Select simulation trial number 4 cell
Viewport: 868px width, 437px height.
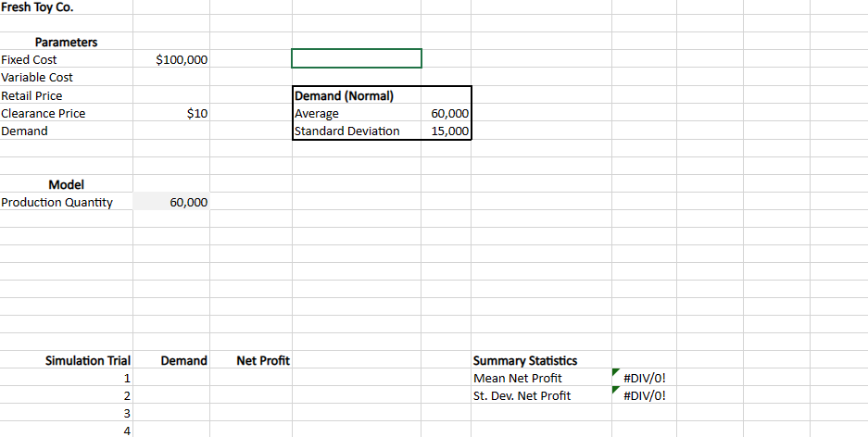(x=67, y=430)
